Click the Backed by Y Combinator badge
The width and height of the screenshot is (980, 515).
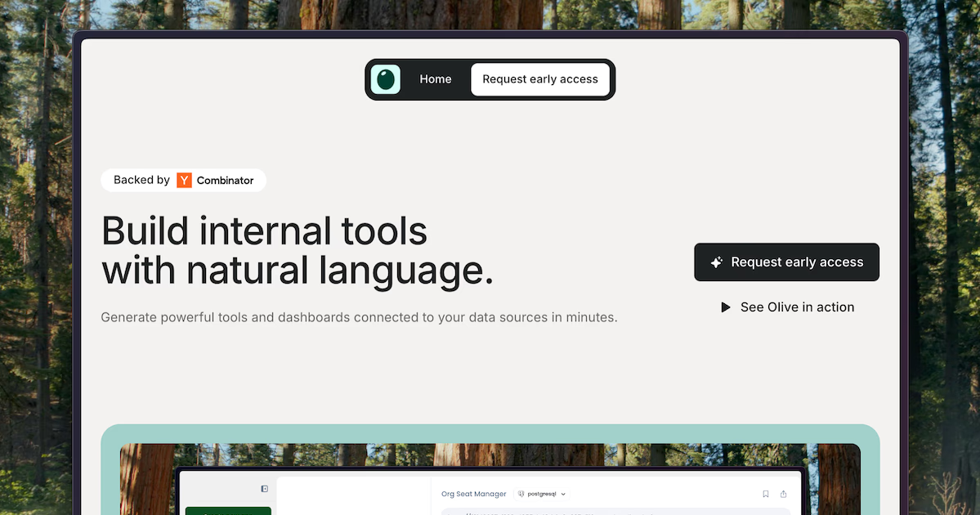pos(183,180)
